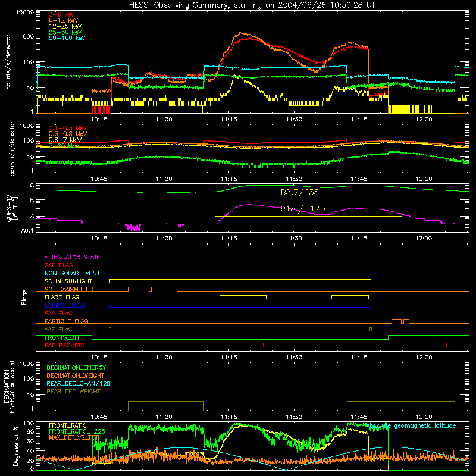476x476 pixels.
Task: Click the 11:45 time label under the MeV panel
Action: 359,179
